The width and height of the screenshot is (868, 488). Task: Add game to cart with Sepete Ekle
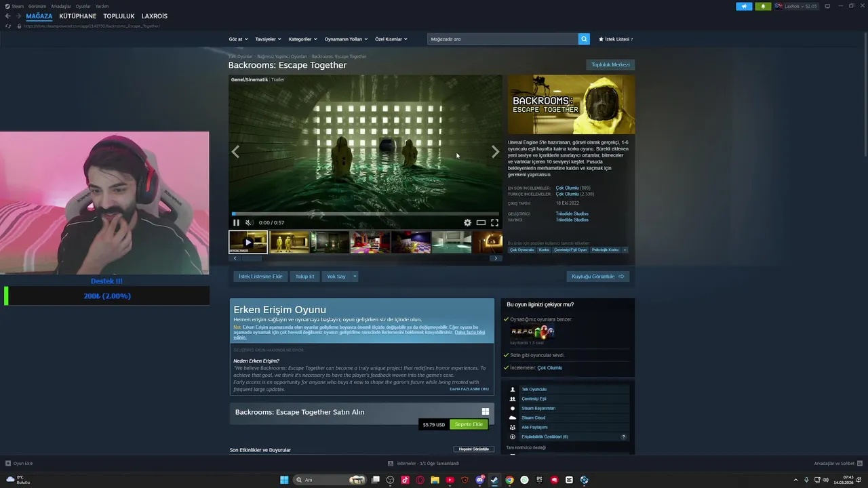click(x=469, y=424)
